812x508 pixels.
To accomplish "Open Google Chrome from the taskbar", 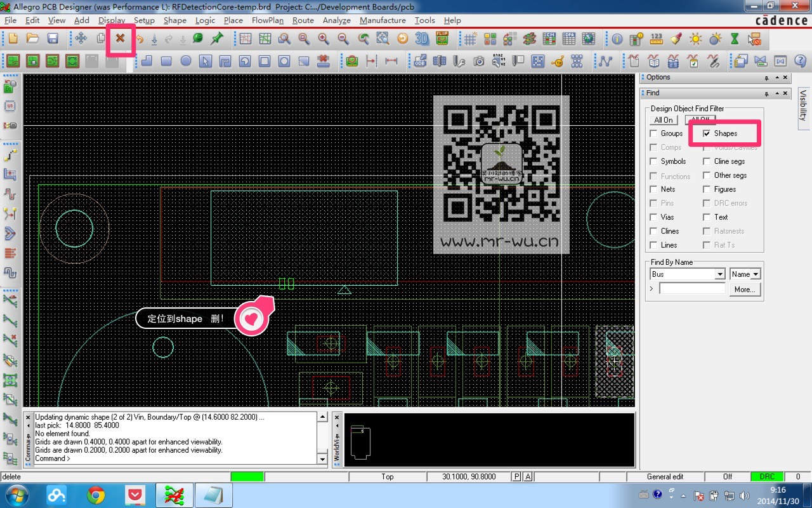I will click(96, 495).
